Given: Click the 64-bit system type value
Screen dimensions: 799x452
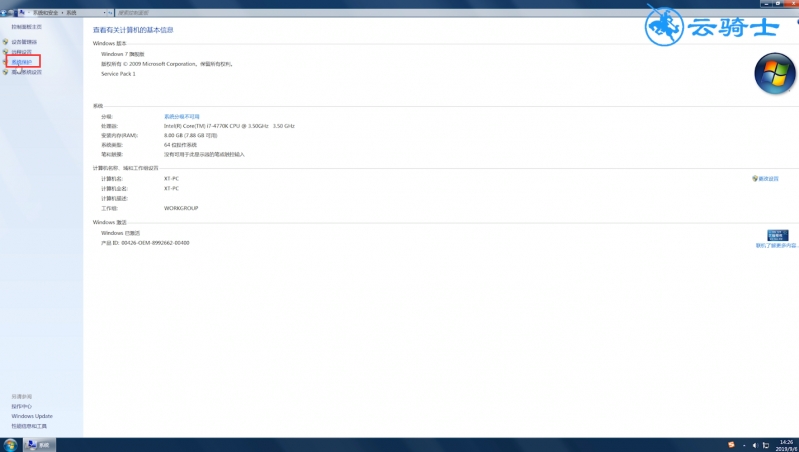Looking at the screenshot, I should pyautogui.click(x=180, y=145).
